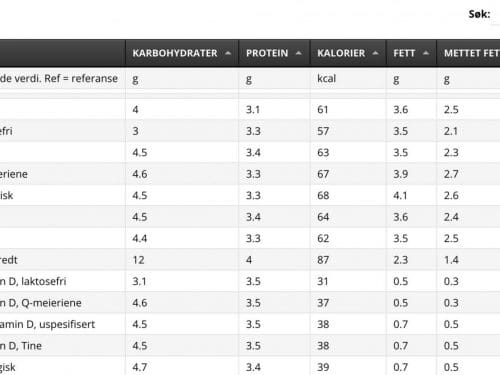Click the D, Tine row name
Viewport: 500px width, 375px height.
coord(21,346)
